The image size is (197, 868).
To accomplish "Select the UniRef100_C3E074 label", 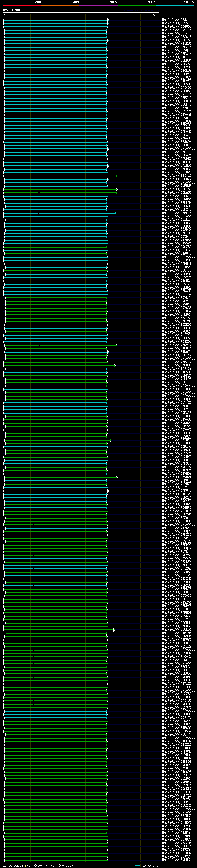I will (177, 101).
